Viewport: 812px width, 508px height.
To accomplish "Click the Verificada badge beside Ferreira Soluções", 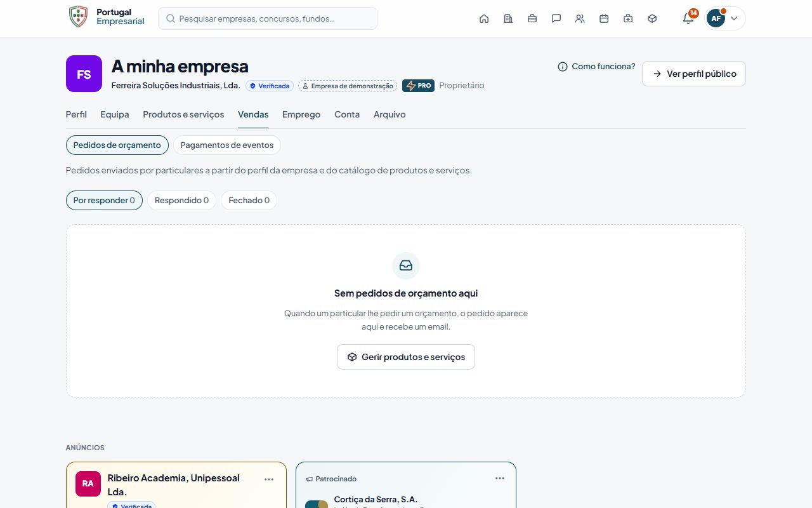I will [x=270, y=86].
